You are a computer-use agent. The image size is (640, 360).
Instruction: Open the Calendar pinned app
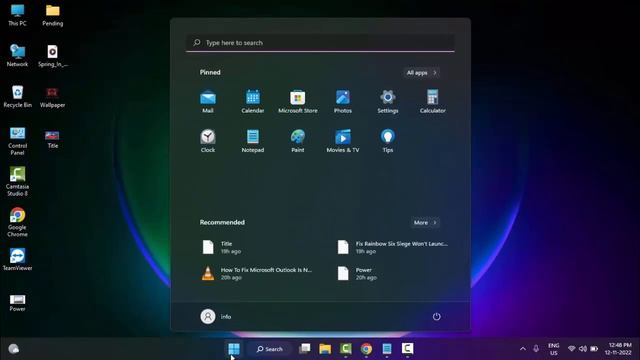(x=253, y=101)
